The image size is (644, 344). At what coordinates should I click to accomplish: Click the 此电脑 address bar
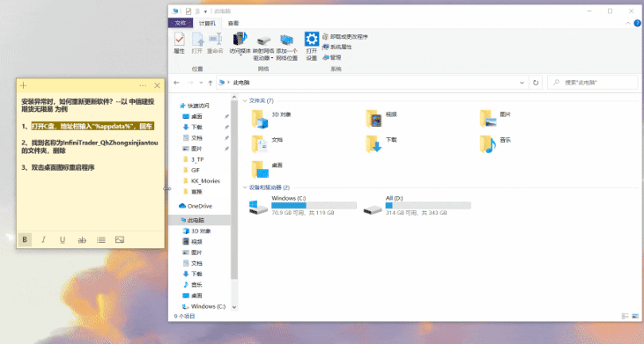click(372, 83)
